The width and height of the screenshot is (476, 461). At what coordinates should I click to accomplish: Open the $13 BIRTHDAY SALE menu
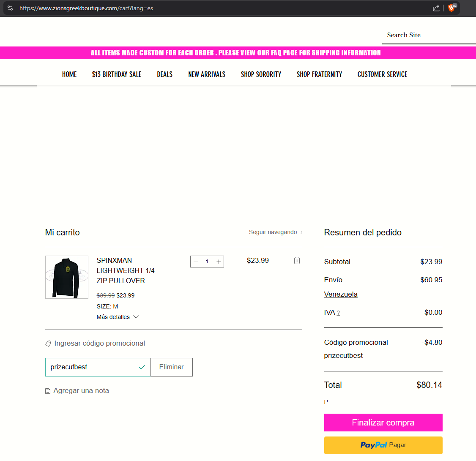click(x=117, y=74)
